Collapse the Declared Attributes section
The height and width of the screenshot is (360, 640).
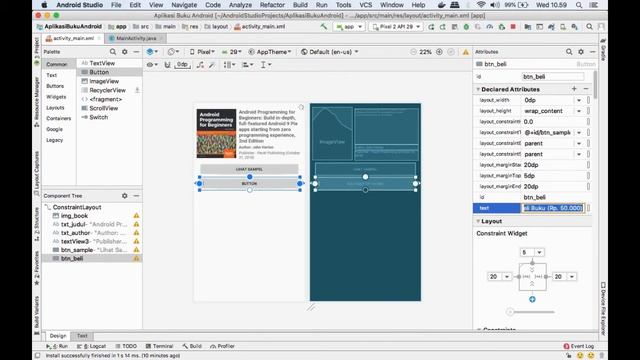pos(478,89)
